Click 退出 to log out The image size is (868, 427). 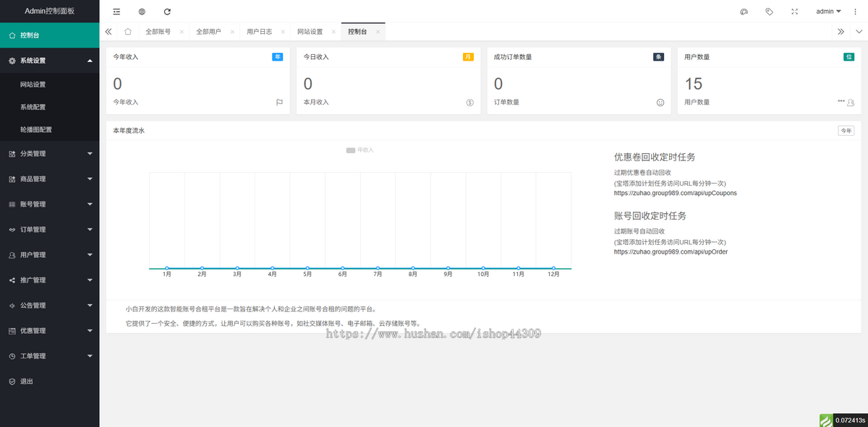point(27,381)
